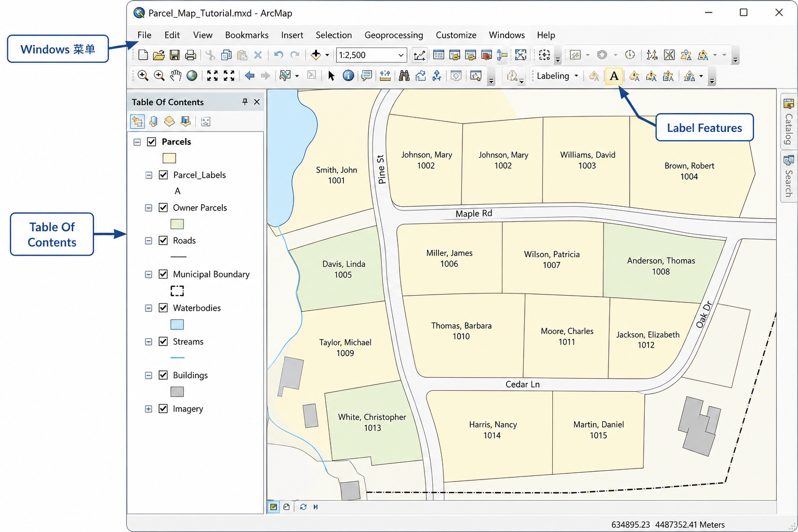The image size is (798, 532).
Task: Open the Insert menu
Action: coord(292,35)
